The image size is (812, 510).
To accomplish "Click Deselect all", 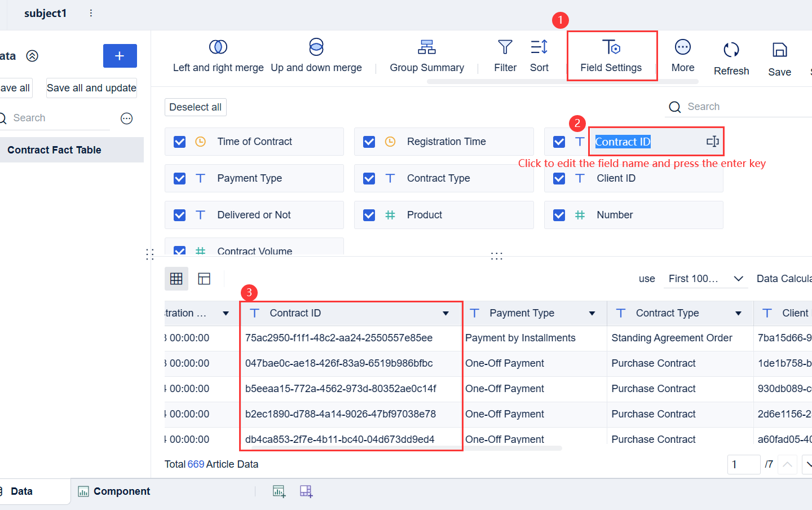I will pyautogui.click(x=195, y=107).
